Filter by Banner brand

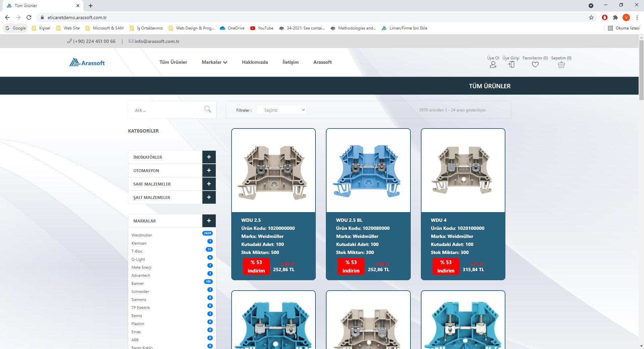pyautogui.click(x=138, y=284)
